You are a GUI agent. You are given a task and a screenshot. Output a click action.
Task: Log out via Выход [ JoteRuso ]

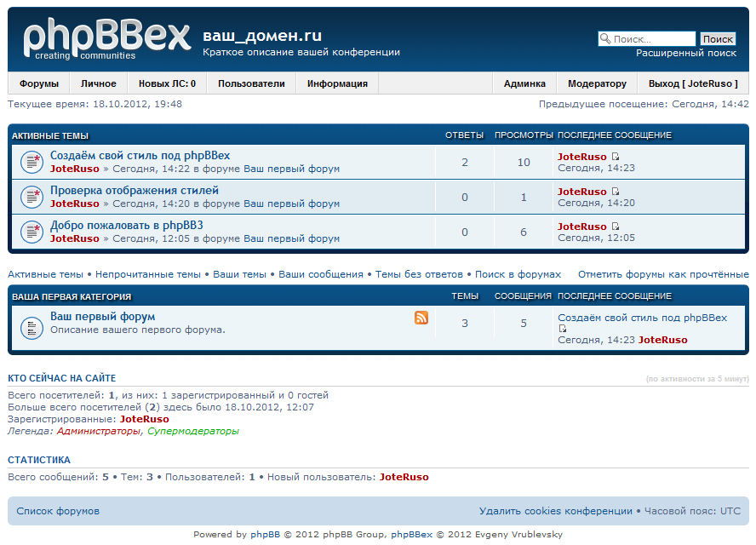(693, 83)
